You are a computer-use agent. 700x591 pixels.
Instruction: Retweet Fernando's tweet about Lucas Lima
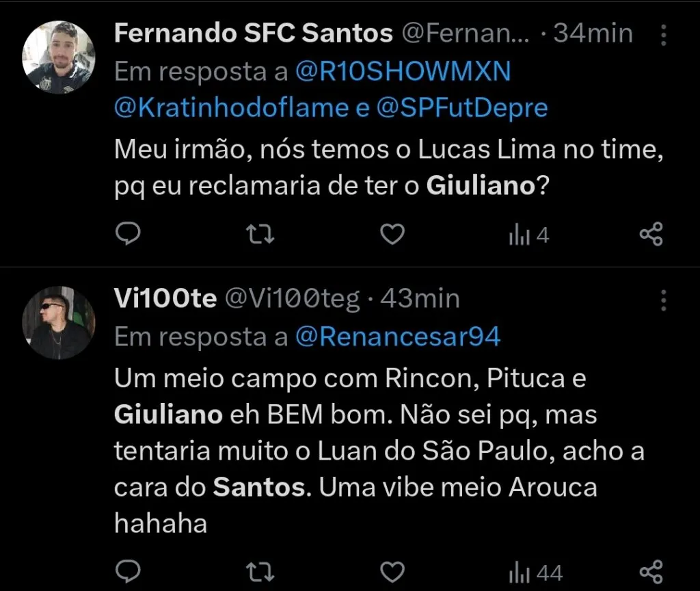pyautogui.click(x=258, y=234)
